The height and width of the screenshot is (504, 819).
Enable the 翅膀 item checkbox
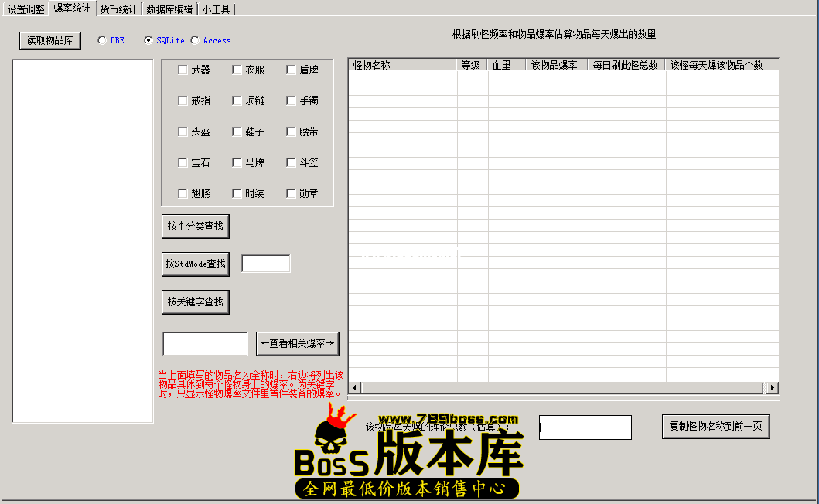pos(182,192)
